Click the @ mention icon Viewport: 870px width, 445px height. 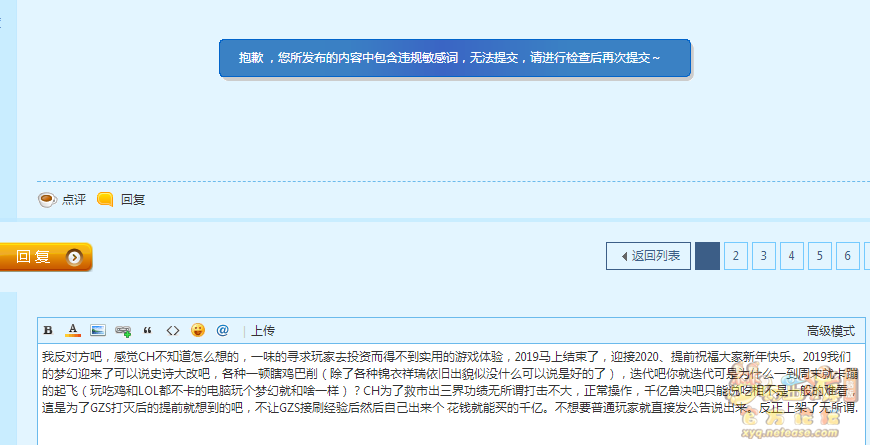pos(223,330)
